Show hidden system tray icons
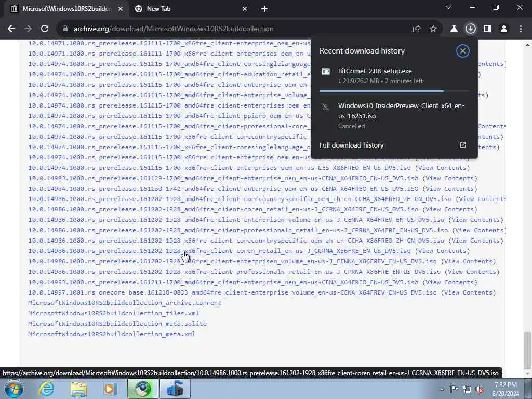This screenshot has height=399, width=532. [442, 389]
